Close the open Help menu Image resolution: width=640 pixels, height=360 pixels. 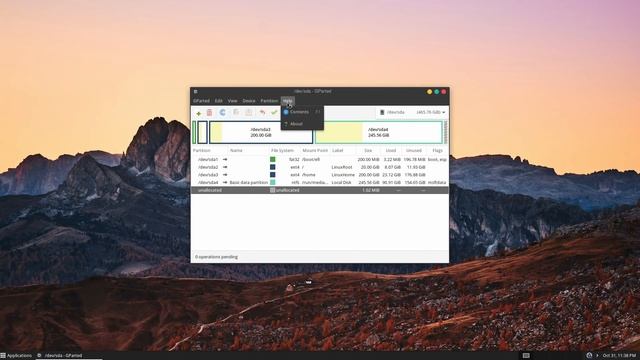click(x=287, y=101)
